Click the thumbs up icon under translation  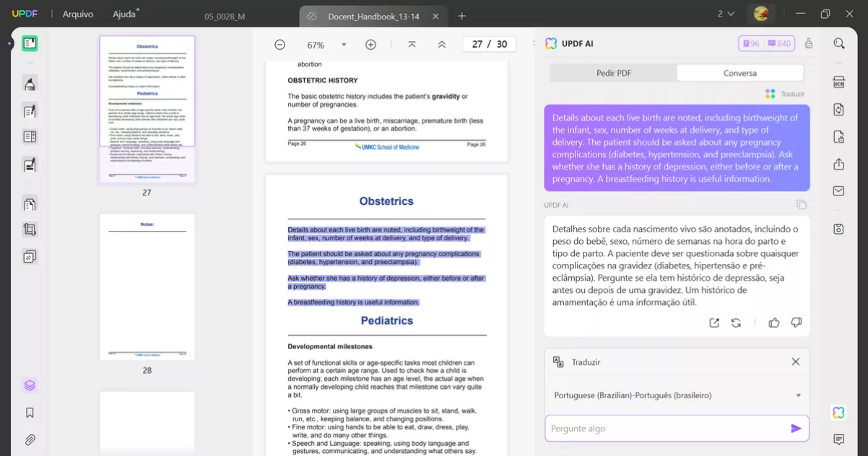(x=774, y=323)
